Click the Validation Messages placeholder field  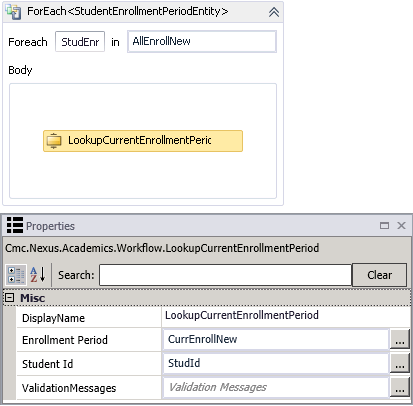[x=276, y=387]
